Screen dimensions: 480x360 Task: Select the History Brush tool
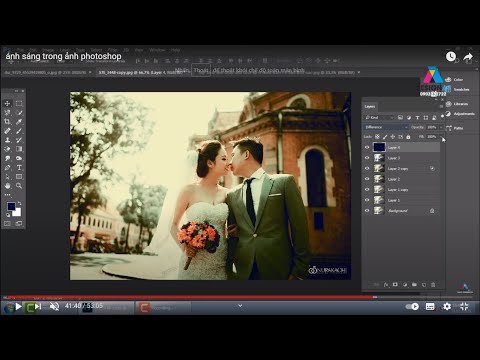[x=19, y=140]
